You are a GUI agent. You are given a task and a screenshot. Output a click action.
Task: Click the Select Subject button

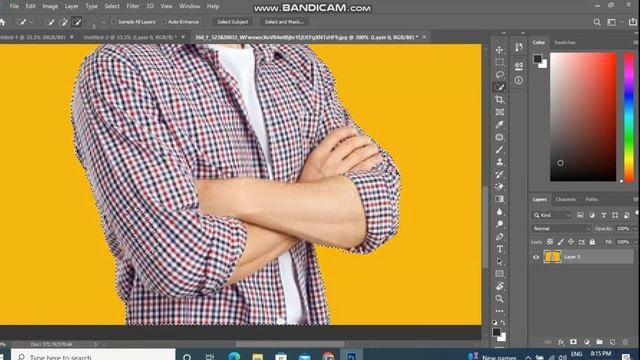[232, 22]
